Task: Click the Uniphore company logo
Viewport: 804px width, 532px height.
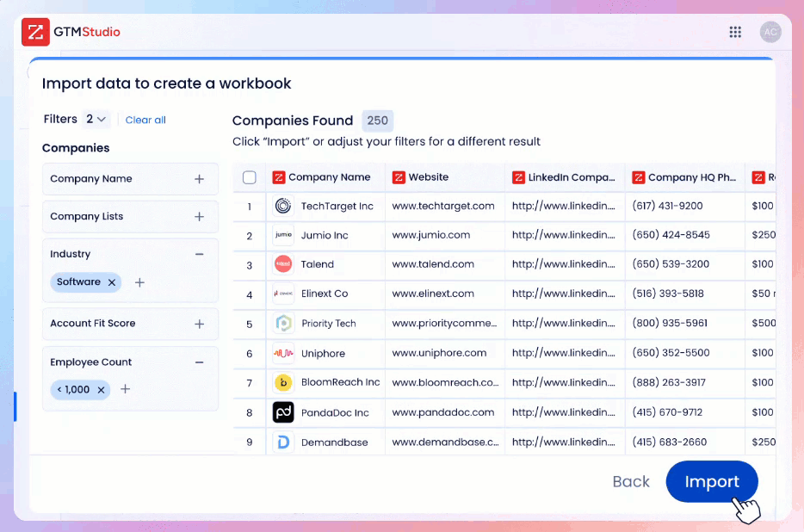Action: pyautogui.click(x=283, y=353)
